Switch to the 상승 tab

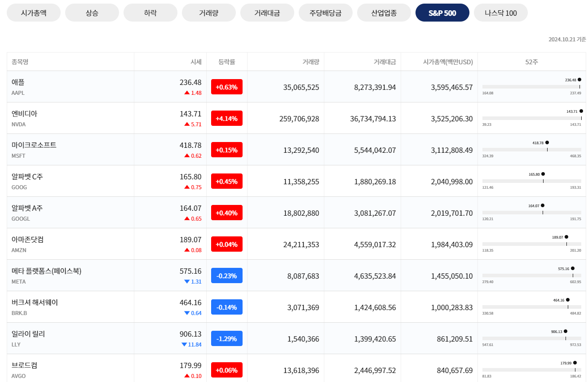coord(92,13)
